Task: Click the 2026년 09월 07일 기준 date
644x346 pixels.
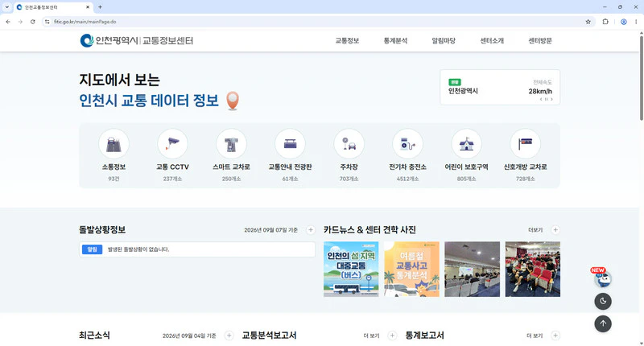Action: (x=270, y=230)
